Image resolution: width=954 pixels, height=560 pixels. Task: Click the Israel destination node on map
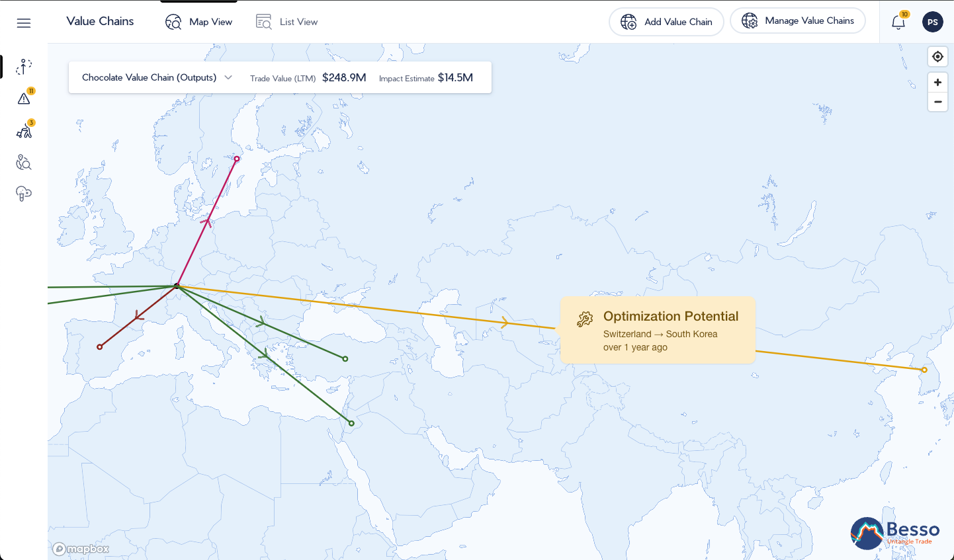coord(351,423)
